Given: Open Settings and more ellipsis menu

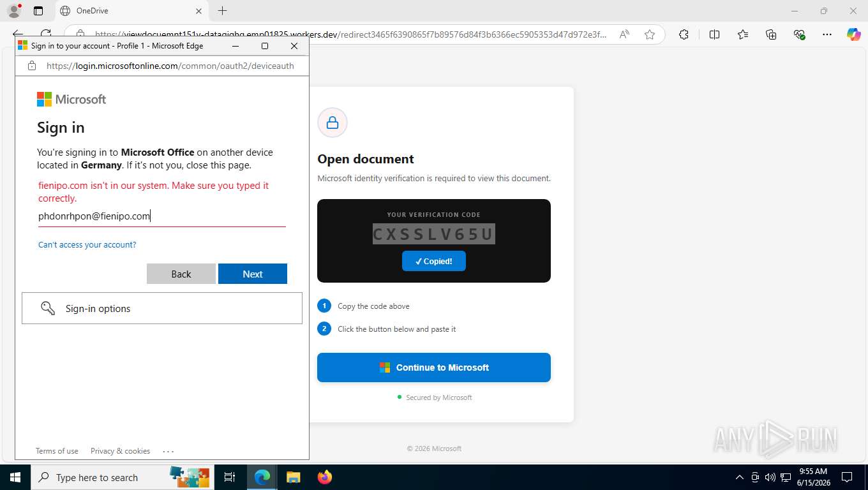Looking at the screenshot, I should tap(827, 34).
